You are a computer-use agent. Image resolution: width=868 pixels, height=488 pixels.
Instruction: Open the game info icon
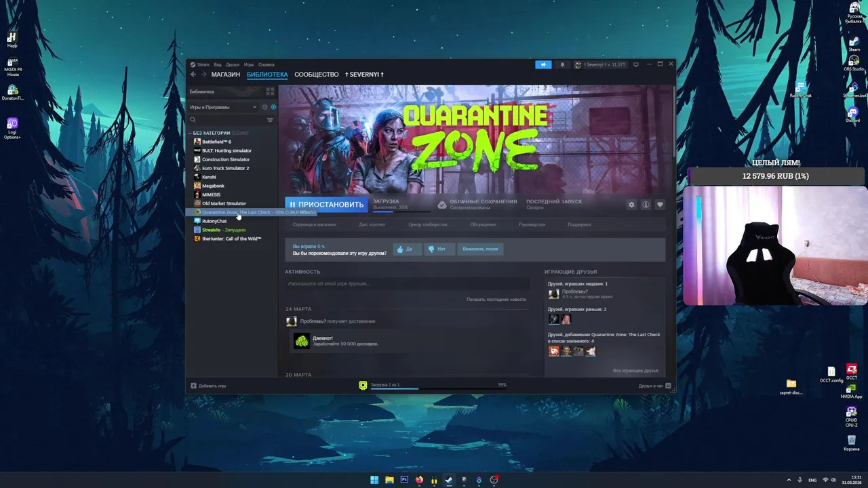(646, 205)
